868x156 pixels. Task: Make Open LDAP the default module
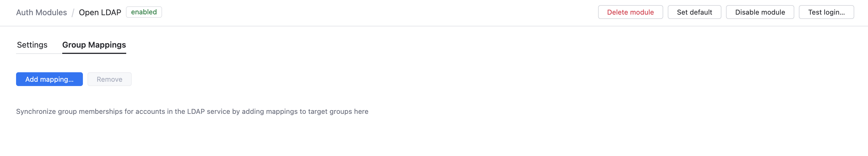(694, 12)
